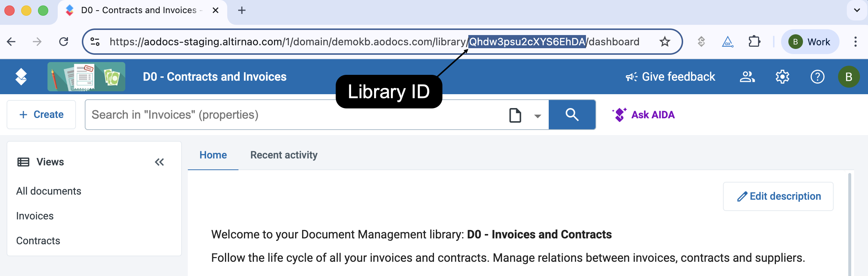Select the Contracts view
The height and width of the screenshot is (276, 868).
(x=38, y=241)
